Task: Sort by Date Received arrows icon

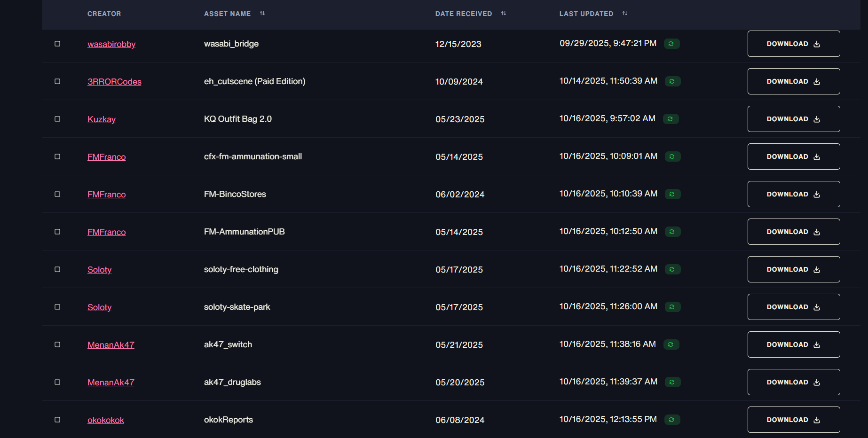Action: [x=504, y=14]
